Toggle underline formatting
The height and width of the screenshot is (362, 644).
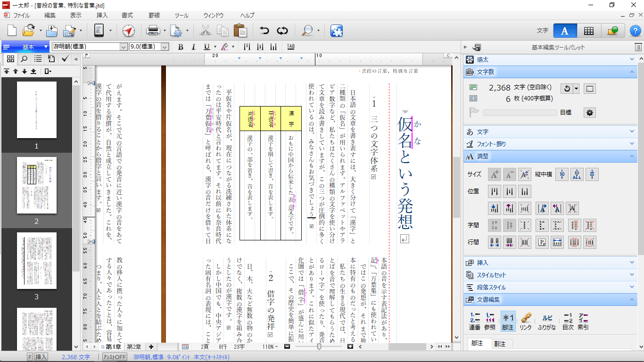click(206, 47)
